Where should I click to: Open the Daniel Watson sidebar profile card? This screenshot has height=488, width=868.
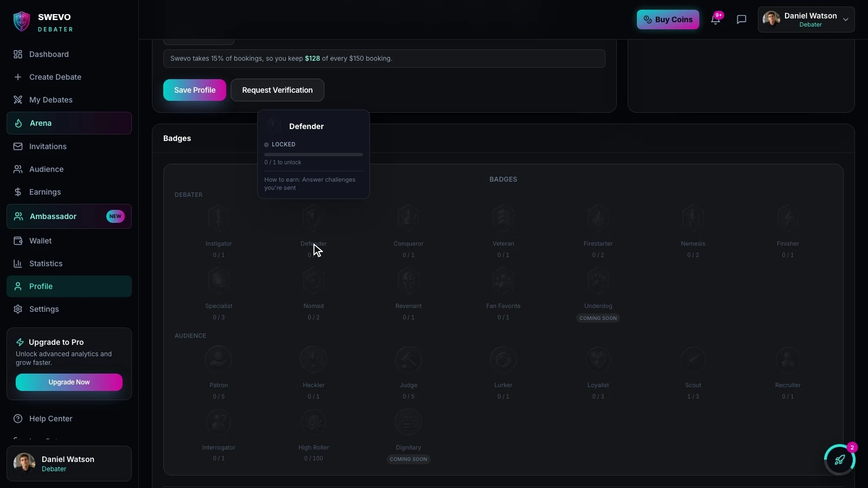coord(69,464)
